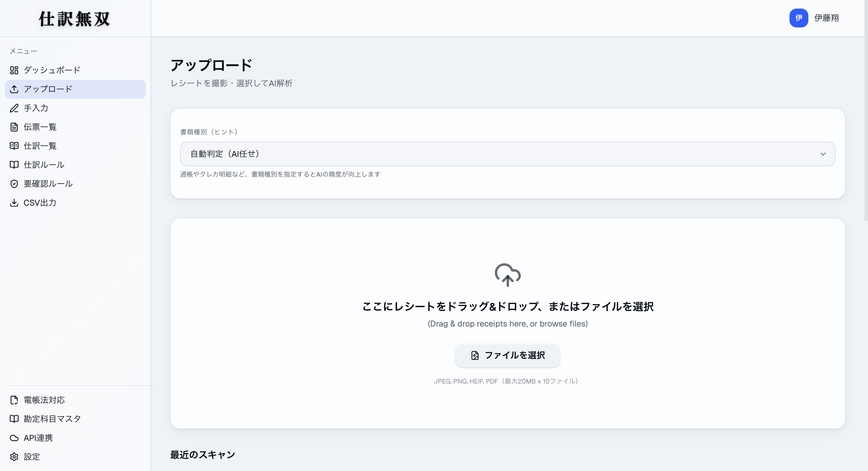Open 設定 from the sidebar

pyautogui.click(x=75, y=457)
